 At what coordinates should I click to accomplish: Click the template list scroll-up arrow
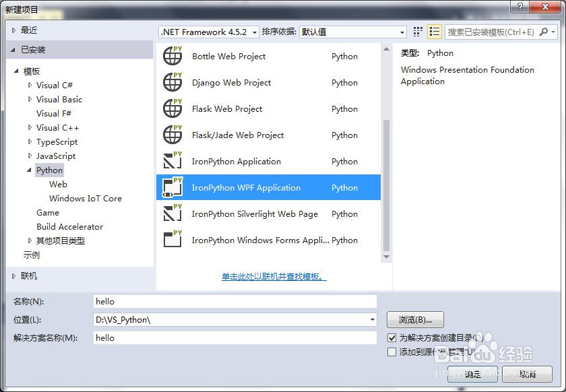coord(386,48)
